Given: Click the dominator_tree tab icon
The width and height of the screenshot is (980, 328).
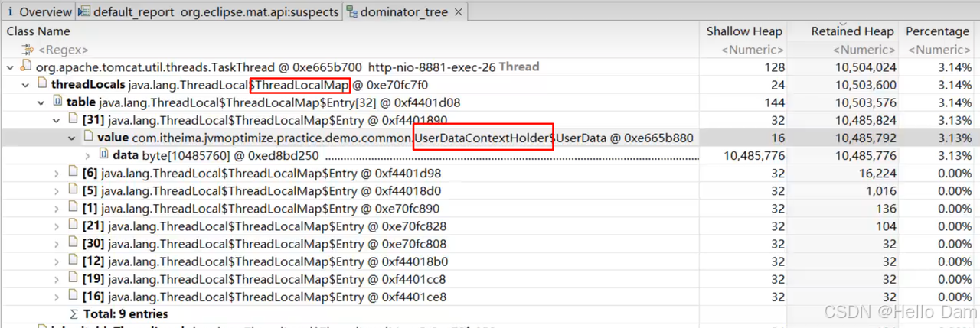Looking at the screenshot, I should click(351, 12).
